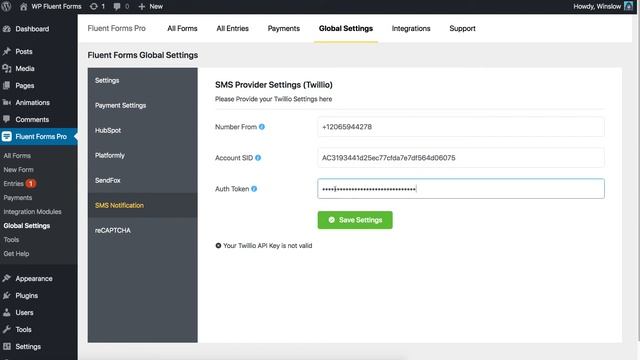
Task: Open All Forms in the sidebar submenu
Action: pos(17,156)
